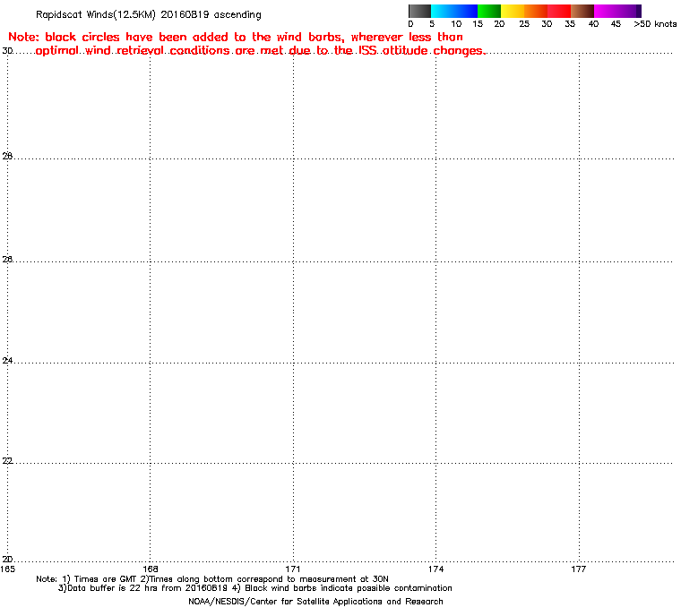681x616 pixels.
Task: Click the green 15-20 knots legend segment
Action: 489,11
